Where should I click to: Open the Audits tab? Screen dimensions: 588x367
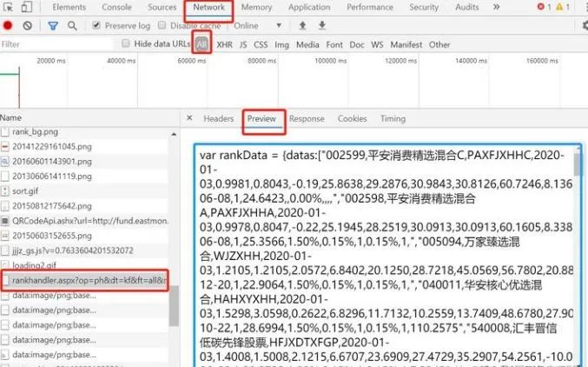pos(467,7)
